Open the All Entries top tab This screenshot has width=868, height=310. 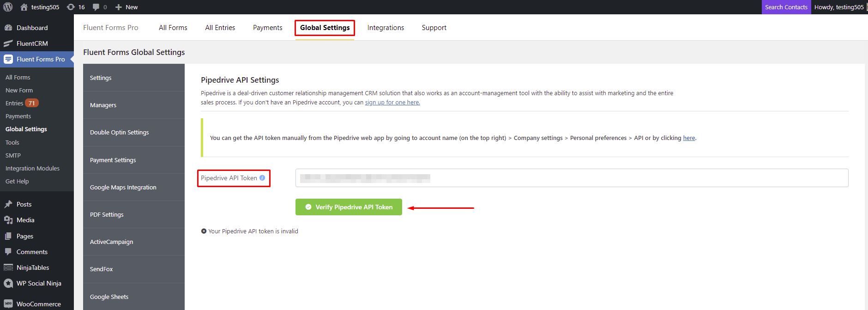click(x=220, y=28)
